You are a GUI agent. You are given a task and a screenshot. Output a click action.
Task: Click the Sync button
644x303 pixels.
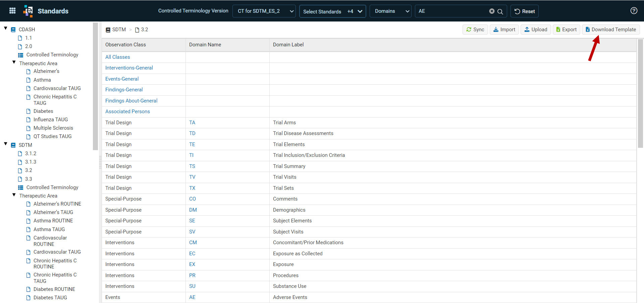[x=475, y=30]
